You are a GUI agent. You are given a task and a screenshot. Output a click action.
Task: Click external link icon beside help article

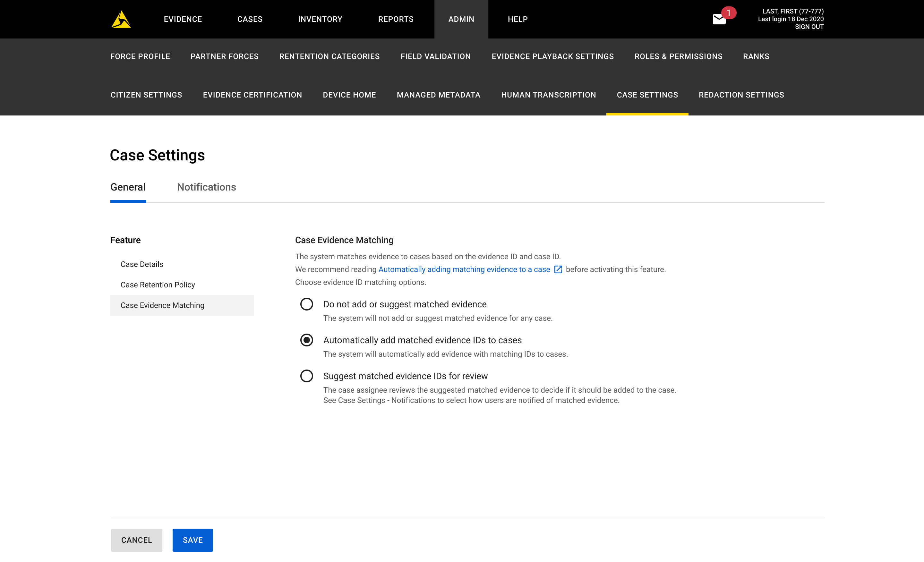pyautogui.click(x=558, y=269)
